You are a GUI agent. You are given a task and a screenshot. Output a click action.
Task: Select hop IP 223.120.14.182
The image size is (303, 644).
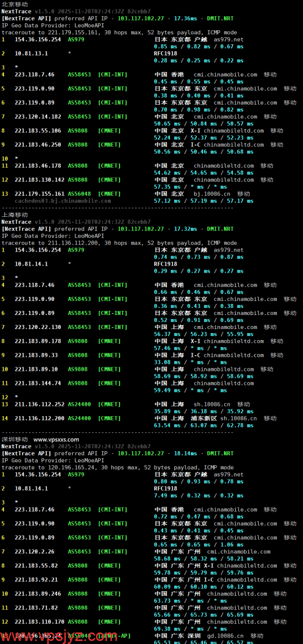tap(38, 116)
